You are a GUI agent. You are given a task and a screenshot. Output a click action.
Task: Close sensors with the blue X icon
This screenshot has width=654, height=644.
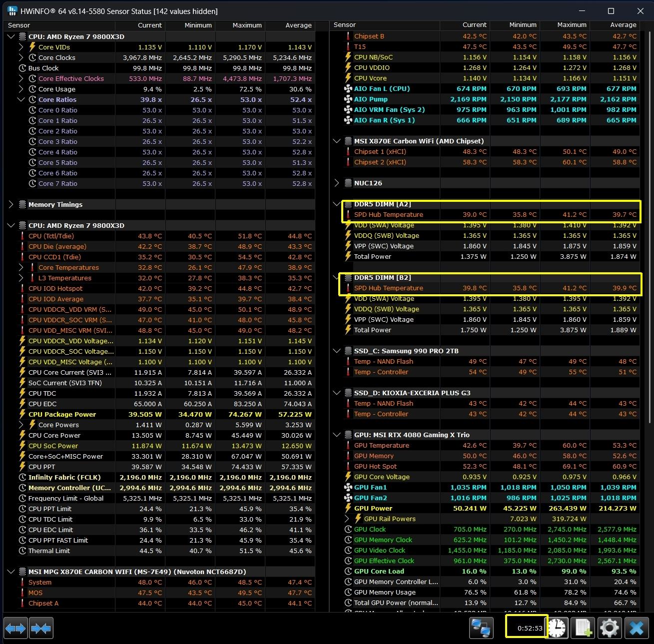point(636,628)
